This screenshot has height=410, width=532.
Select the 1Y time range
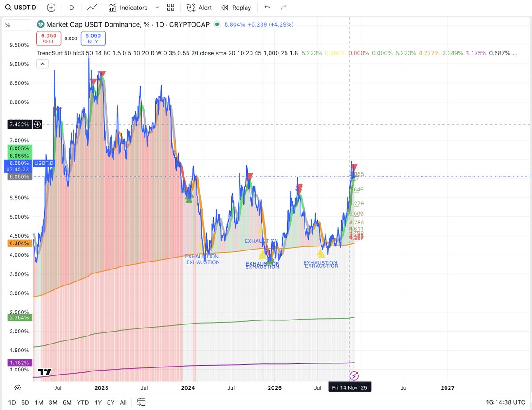[x=98, y=402]
